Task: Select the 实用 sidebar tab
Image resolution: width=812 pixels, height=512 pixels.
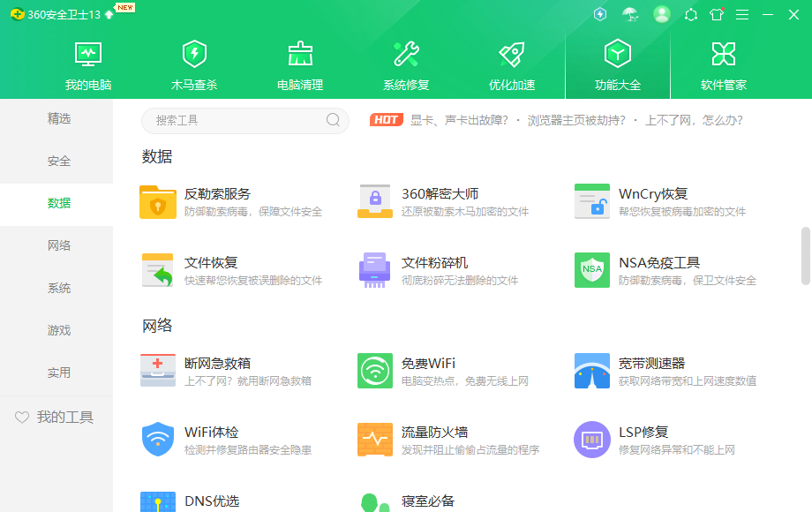Action: pos(56,373)
